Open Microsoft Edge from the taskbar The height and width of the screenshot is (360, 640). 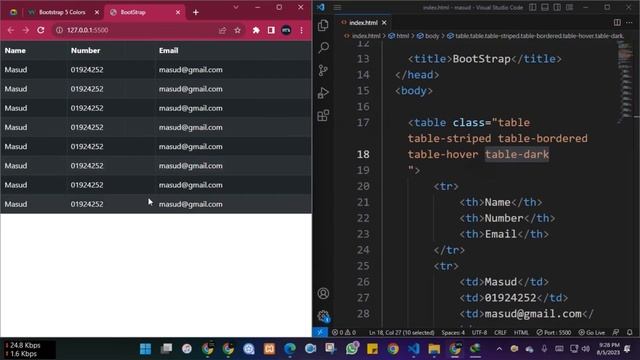pyautogui.click(x=290, y=349)
